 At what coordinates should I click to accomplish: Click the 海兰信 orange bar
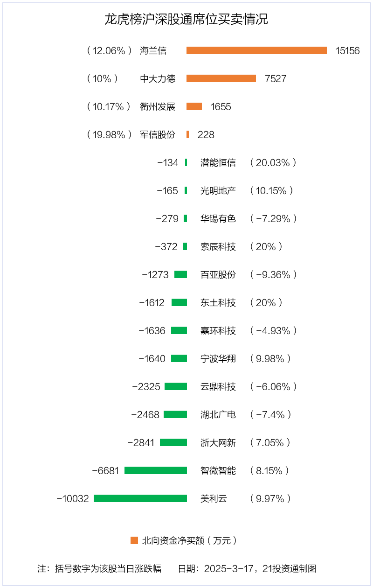click(256, 50)
